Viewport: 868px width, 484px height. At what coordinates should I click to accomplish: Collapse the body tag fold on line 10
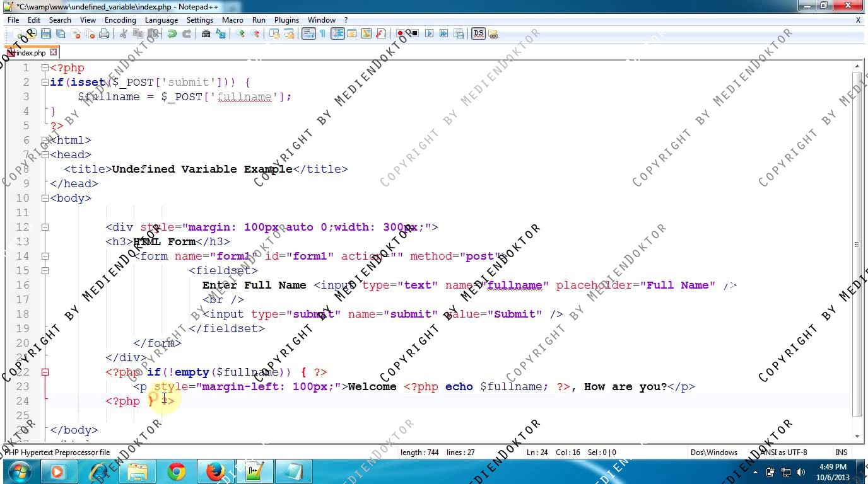click(x=45, y=199)
